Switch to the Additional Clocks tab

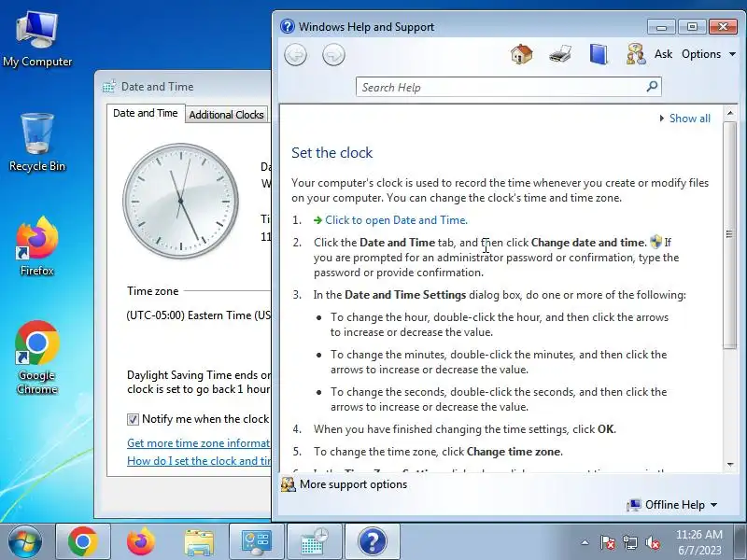coord(226,115)
